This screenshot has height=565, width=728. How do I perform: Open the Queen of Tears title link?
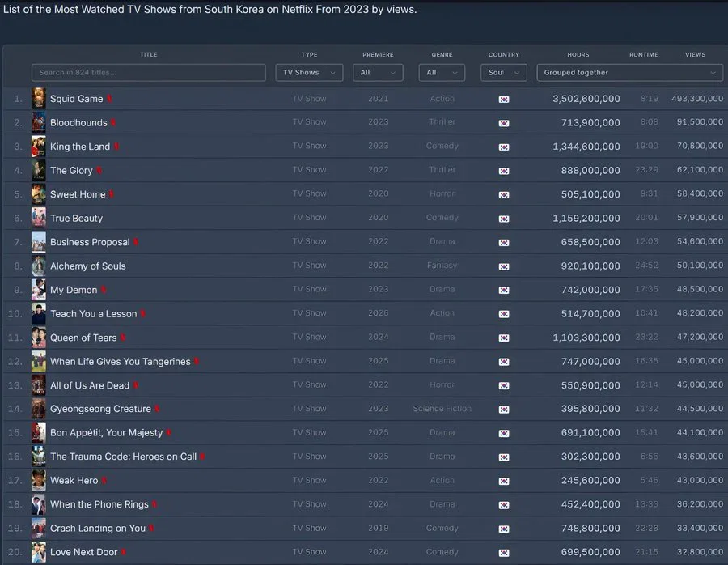coord(83,338)
